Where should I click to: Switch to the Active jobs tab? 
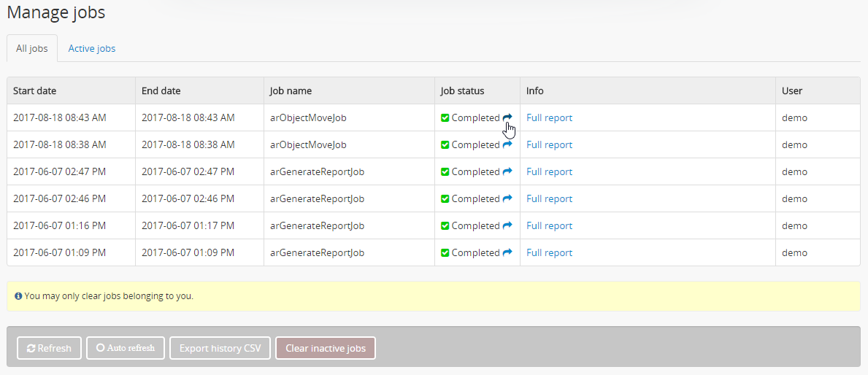pyautogui.click(x=92, y=48)
